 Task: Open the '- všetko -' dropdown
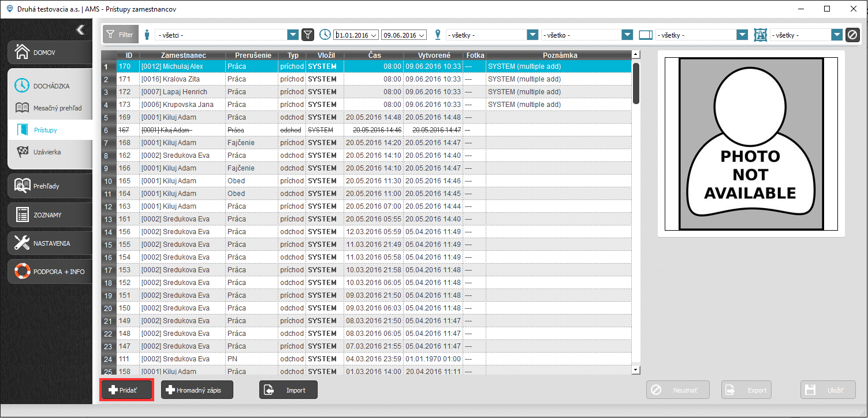(628, 35)
